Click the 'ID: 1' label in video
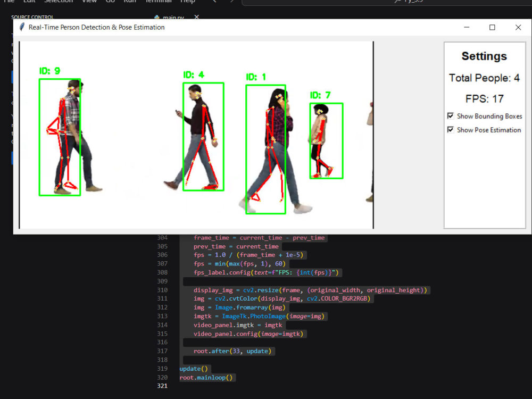This screenshot has width=532, height=399. click(x=256, y=77)
